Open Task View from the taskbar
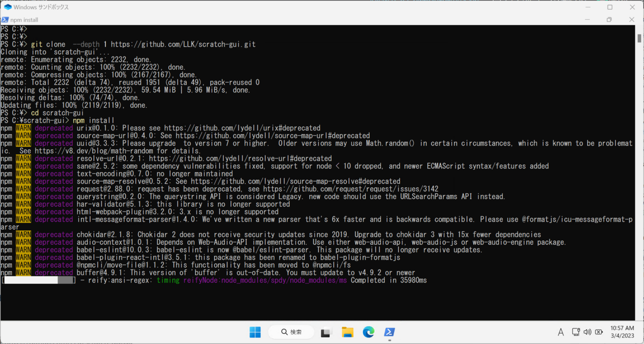The image size is (644, 344). (x=326, y=332)
